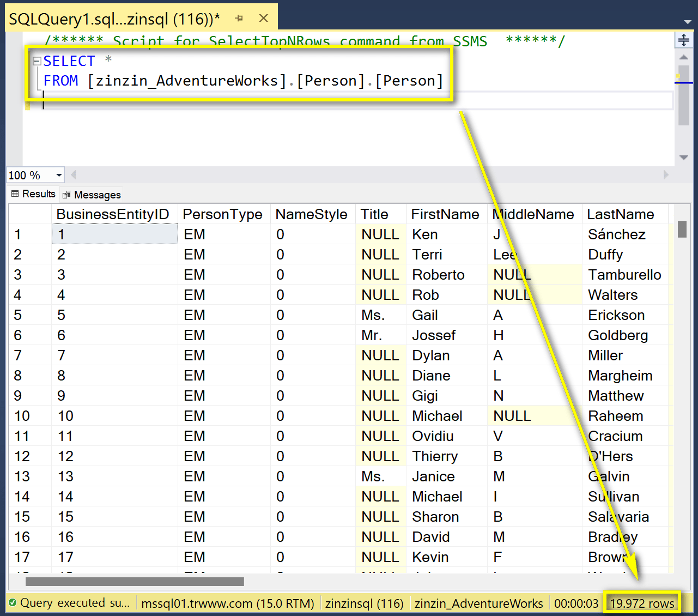Click the LastName cell Duffy
Viewport: 698px width, 616px height.
(x=625, y=255)
